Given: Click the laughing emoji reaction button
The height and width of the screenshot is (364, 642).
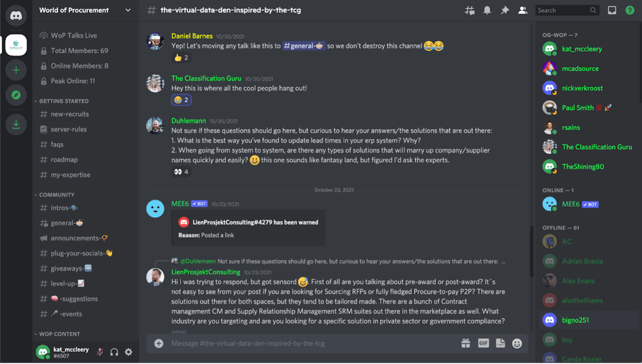Looking at the screenshot, I should [181, 100].
